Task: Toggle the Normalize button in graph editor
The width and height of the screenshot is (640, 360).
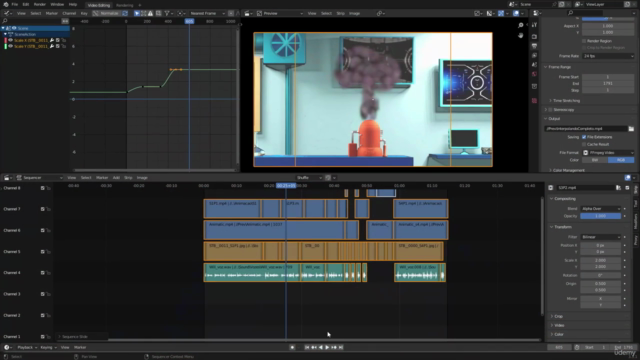Action: (107, 13)
